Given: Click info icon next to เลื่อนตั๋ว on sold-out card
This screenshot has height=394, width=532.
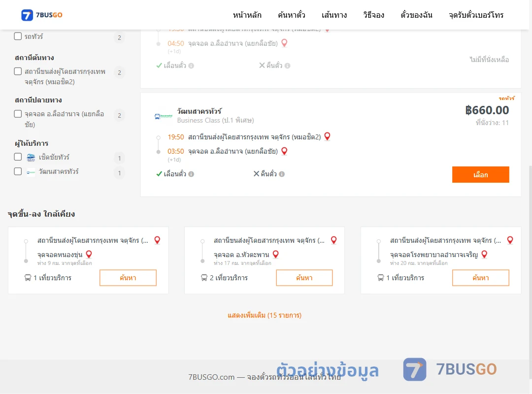Looking at the screenshot, I should [x=191, y=66].
